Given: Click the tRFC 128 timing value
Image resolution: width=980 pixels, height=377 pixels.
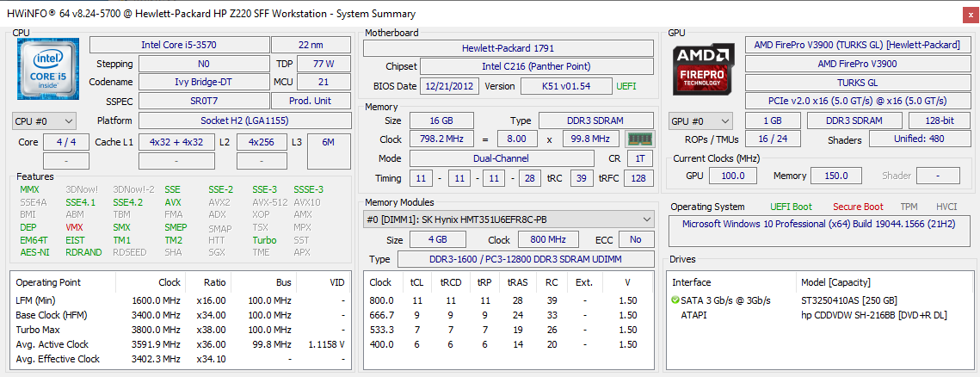Looking at the screenshot, I should point(638,178).
